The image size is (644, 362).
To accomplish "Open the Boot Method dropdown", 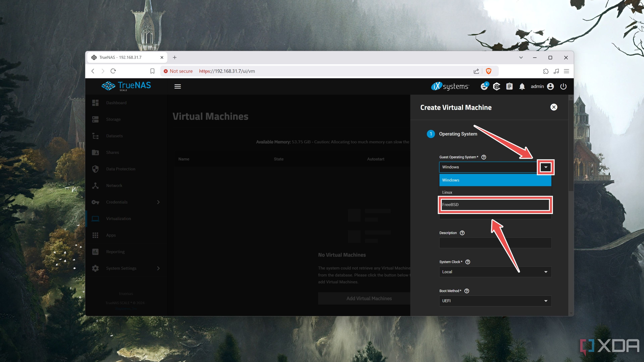I will (x=495, y=301).
